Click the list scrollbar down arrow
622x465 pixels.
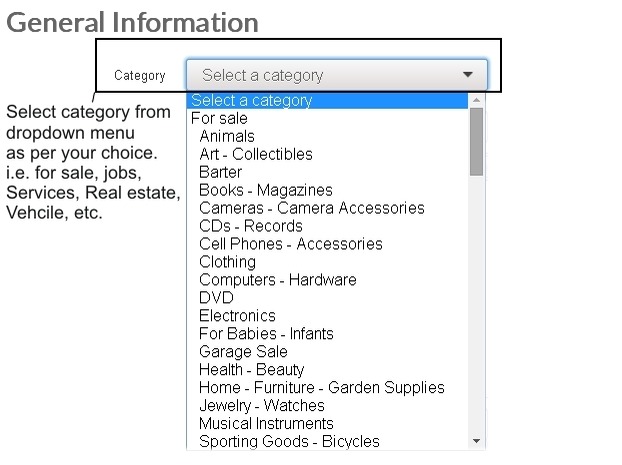point(477,441)
